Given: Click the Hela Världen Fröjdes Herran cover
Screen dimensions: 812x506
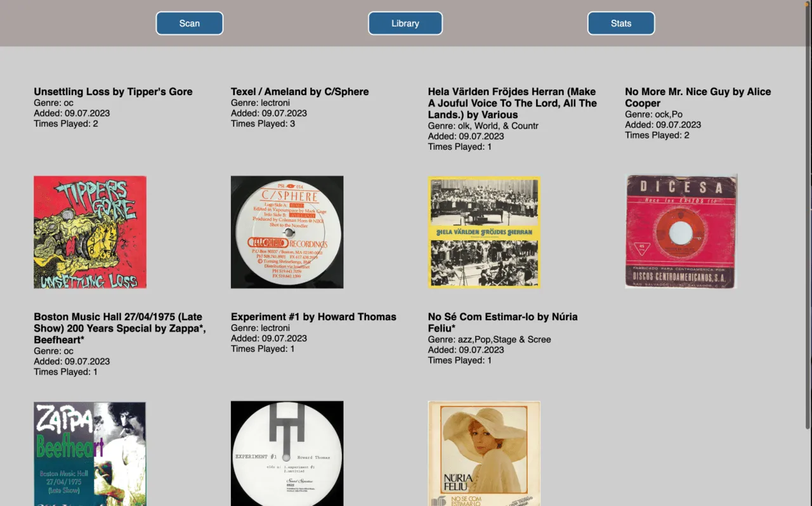Looking at the screenshot, I should click(x=484, y=232).
